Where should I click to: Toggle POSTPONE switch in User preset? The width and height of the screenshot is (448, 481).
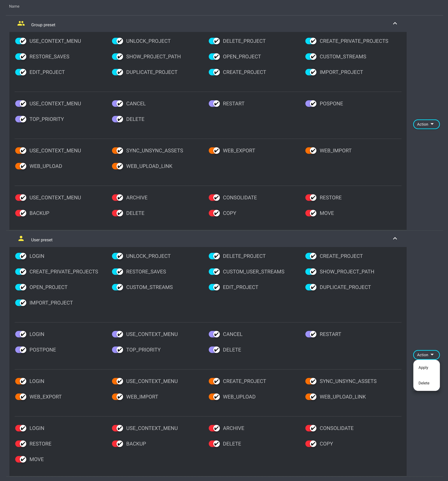(x=21, y=350)
